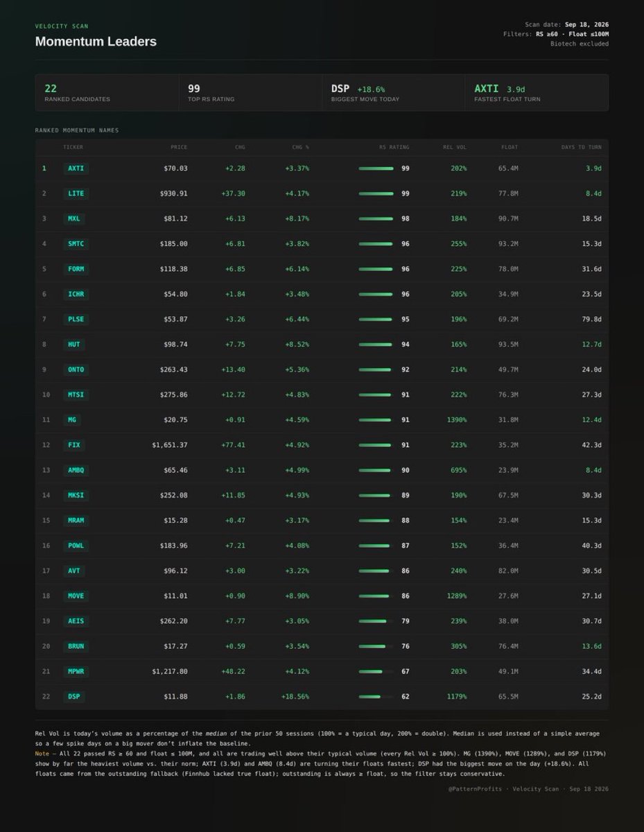Select the MTSI ticker badge
The image size is (644, 832).
76,395
